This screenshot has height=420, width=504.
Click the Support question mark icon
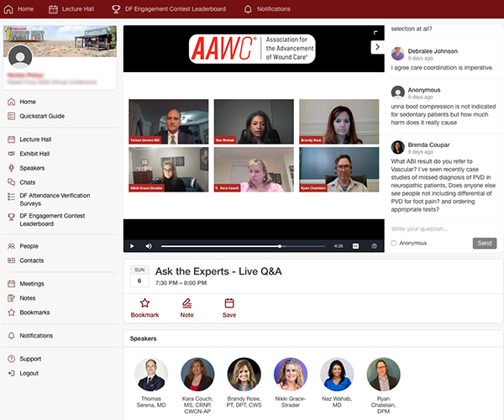[x=11, y=359]
